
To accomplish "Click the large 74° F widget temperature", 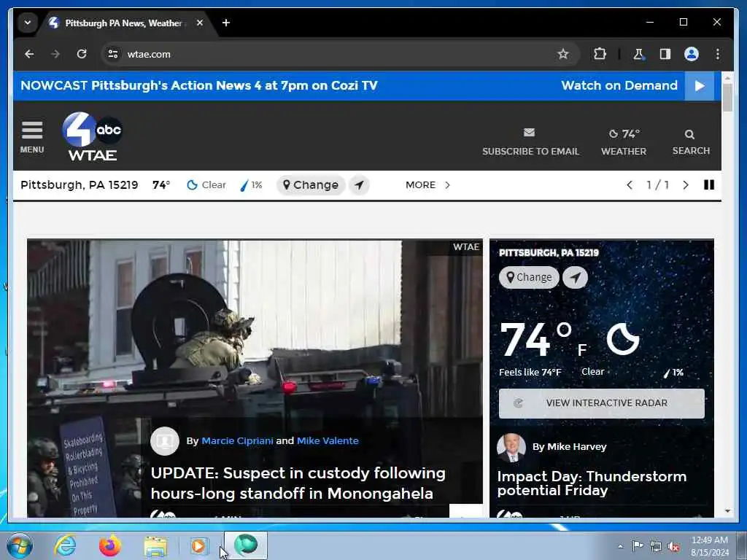I will [x=543, y=340].
